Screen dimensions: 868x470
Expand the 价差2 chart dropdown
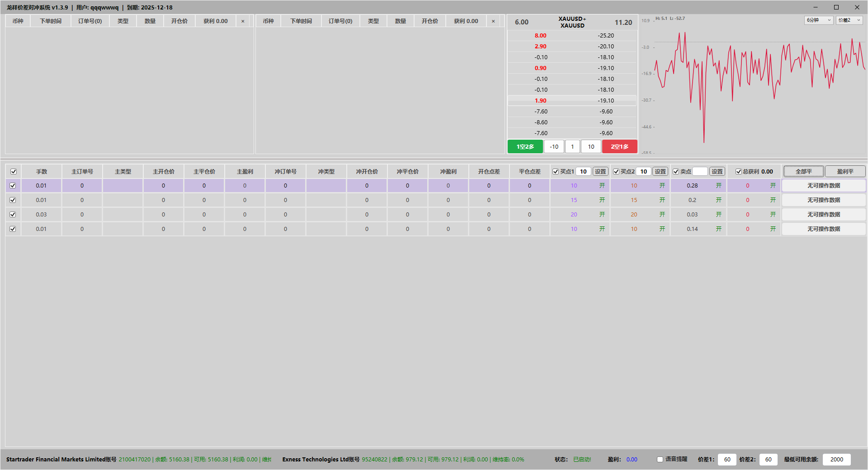pyautogui.click(x=849, y=20)
